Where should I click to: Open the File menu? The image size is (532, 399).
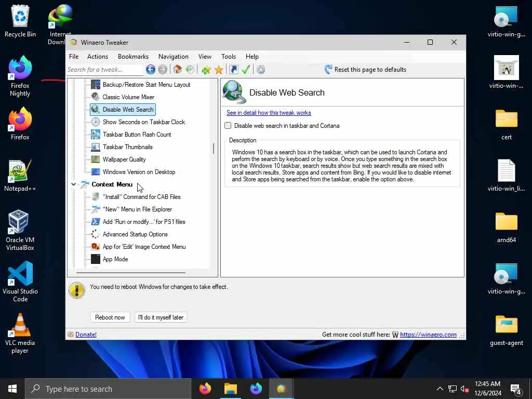pos(74,56)
